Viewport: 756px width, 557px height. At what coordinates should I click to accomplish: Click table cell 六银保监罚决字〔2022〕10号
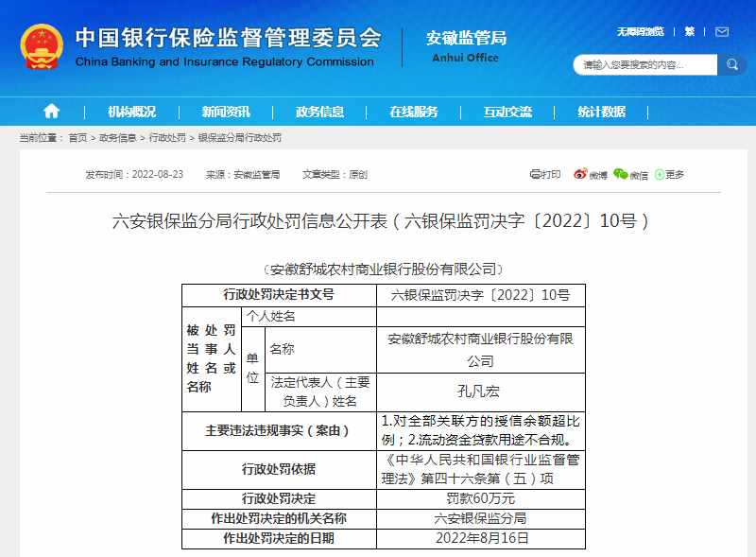(481, 295)
